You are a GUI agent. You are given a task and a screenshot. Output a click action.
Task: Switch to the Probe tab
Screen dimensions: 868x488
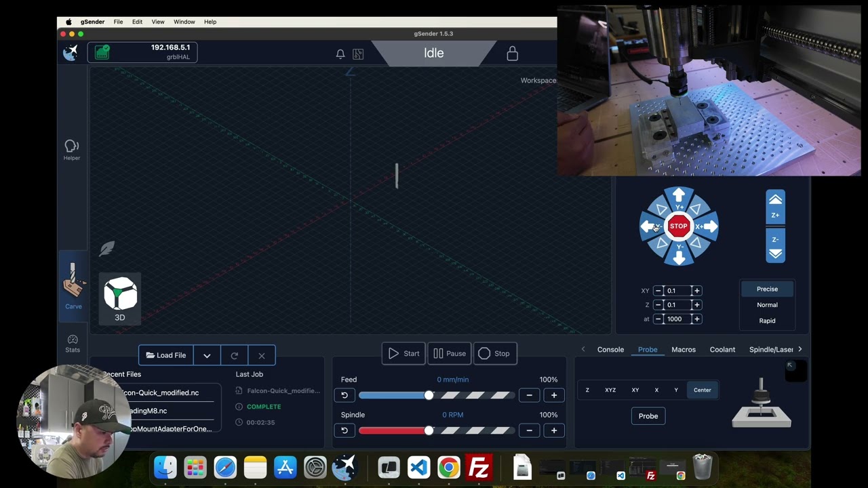[648, 350]
